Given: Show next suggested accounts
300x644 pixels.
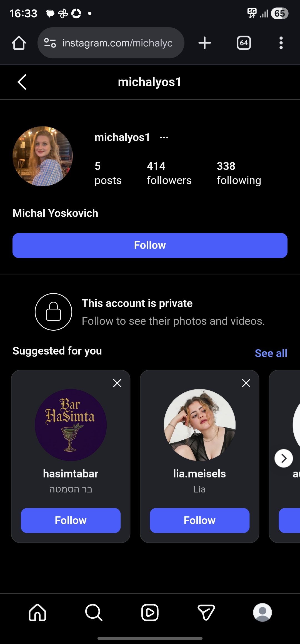Looking at the screenshot, I should click(284, 458).
